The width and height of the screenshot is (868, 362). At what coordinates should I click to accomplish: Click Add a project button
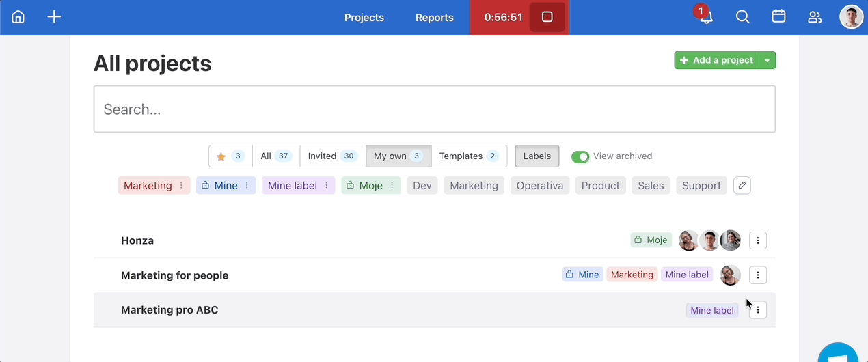(x=716, y=60)
